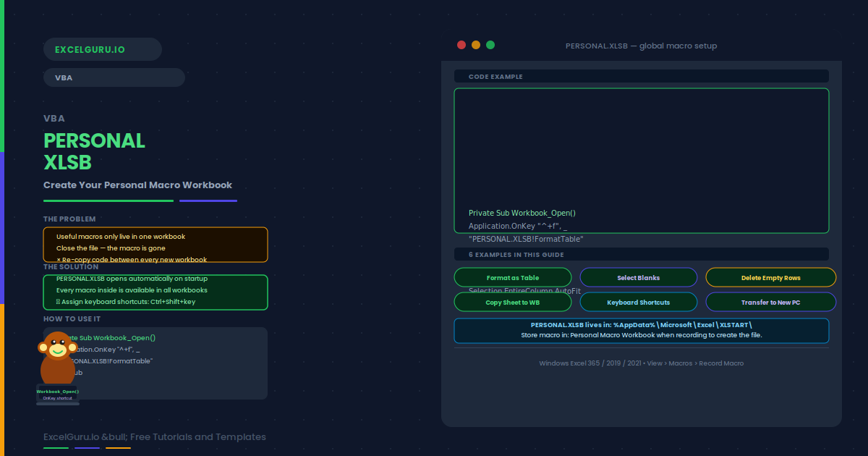Click the PERSONAL XLSB main heading

click(x=94, y=151)
